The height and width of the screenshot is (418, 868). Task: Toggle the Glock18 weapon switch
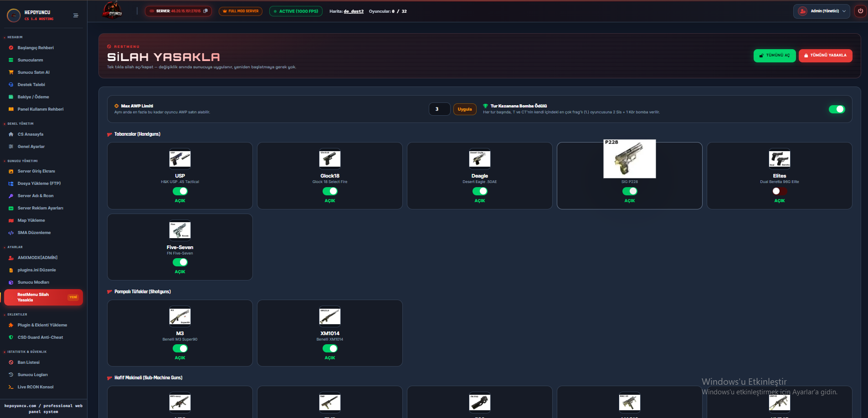(x=330, y=191)
